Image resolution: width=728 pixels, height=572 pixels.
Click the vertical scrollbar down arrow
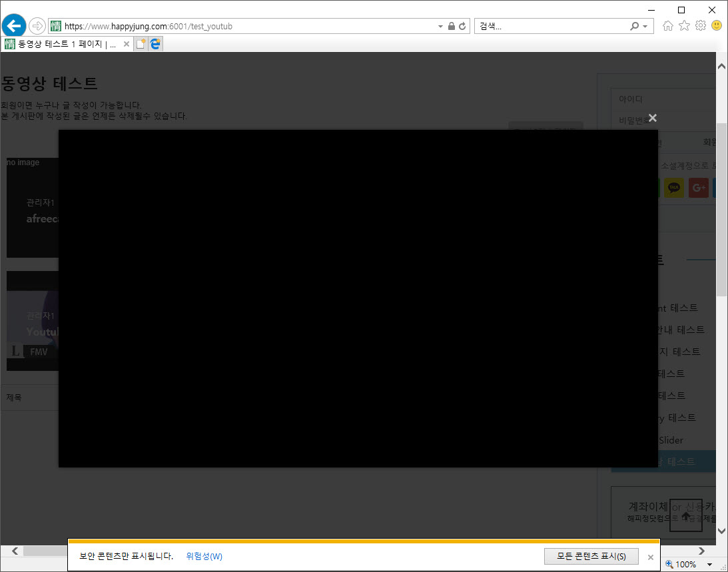click(x=721, y=531)
